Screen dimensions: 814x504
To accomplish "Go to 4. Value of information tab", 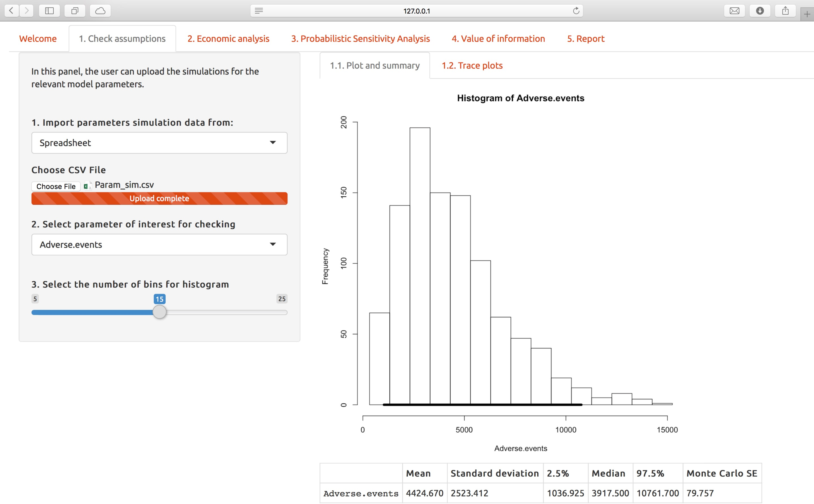I will point(498,39).
